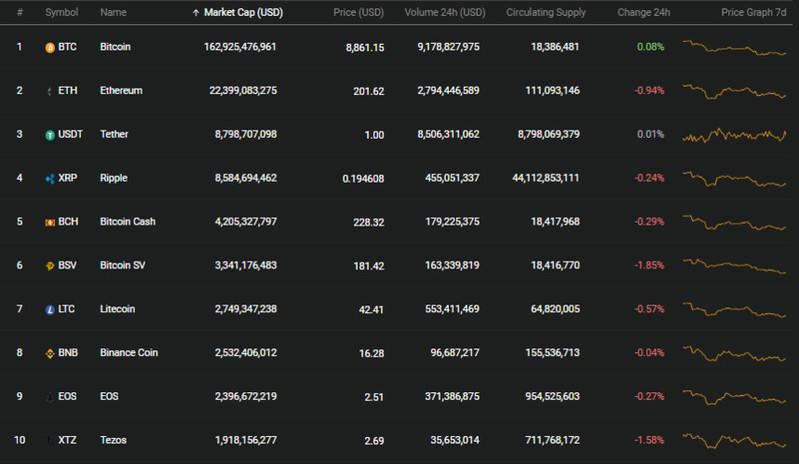The width and height of the screenshot is (799, 464).
Task: Click the Ethereum ETH coin icon
Action: [x=50, y=91]
